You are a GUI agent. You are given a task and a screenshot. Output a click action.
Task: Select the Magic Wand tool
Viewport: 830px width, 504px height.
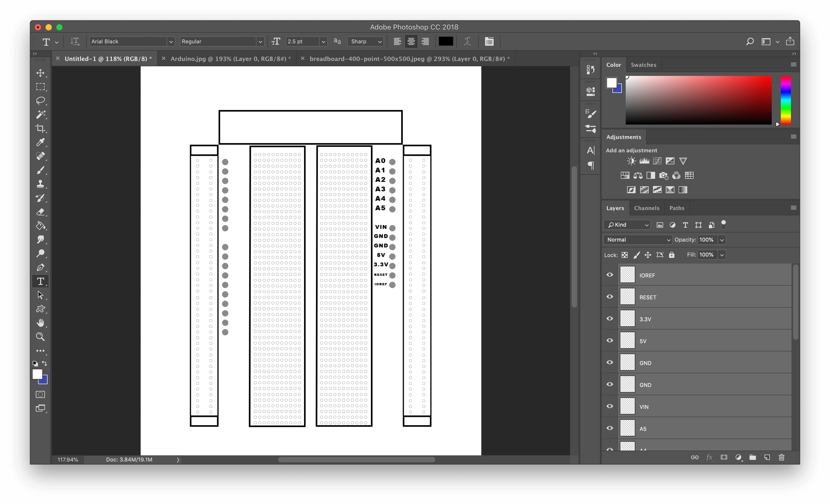40,114
